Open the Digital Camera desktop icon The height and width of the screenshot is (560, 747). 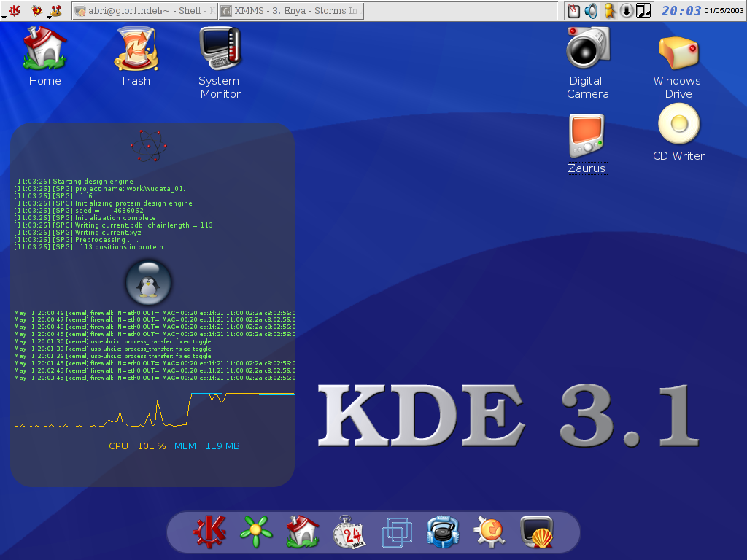point(587,62)
